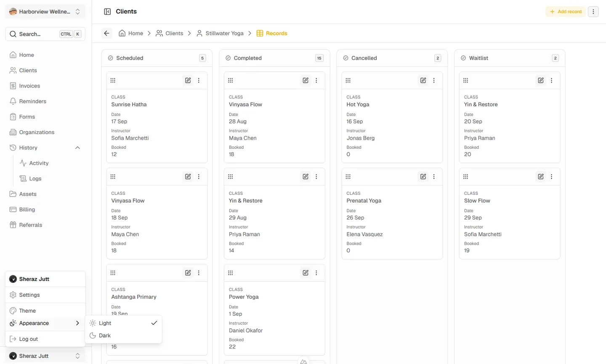Edit the Sunrise Hatha record card
606x364 pixels.
pos(188,80)
